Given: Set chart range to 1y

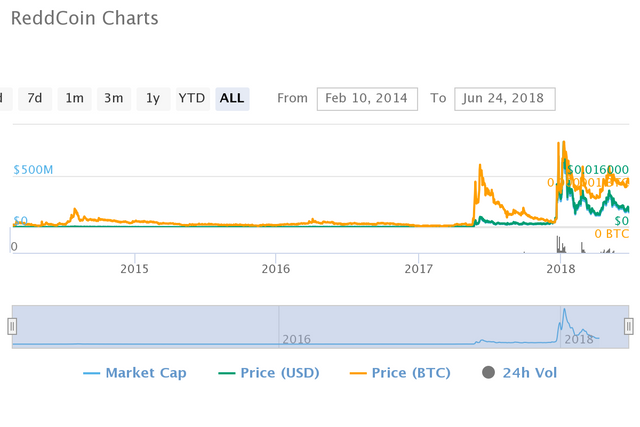Looking at the screenshot, I should 153,98.
